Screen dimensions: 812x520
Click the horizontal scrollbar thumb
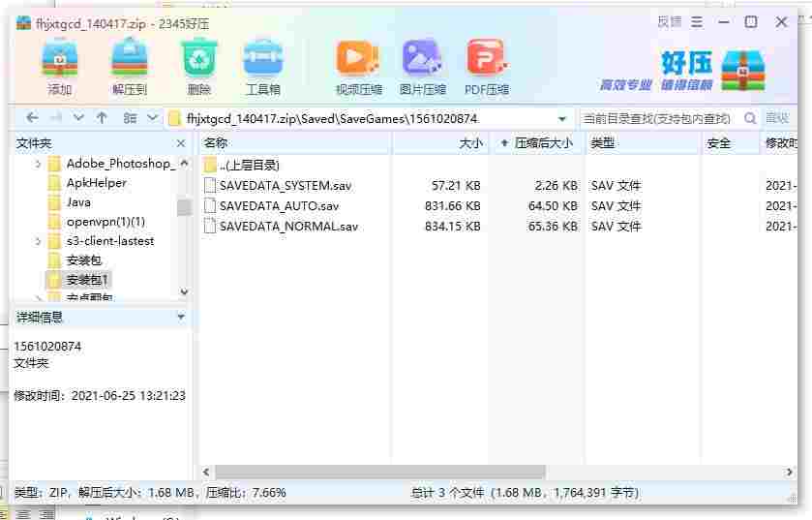pyautogui.click(x=380, y=472)
